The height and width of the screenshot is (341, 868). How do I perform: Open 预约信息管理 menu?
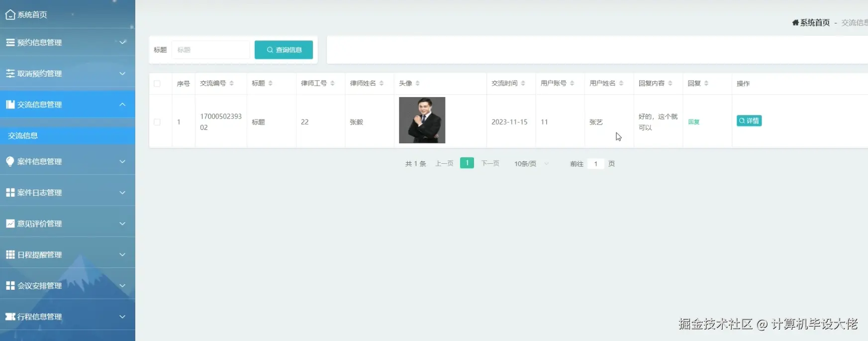point(68,42)
